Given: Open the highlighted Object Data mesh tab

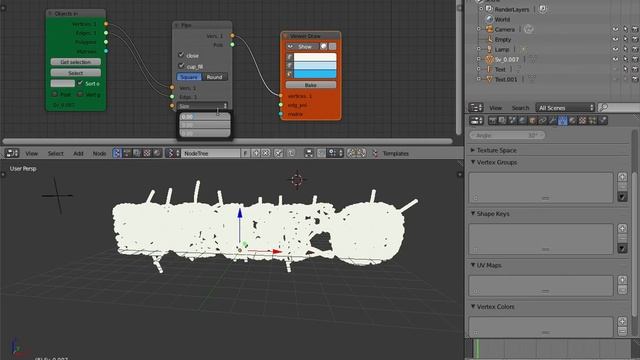Looking at the screenshot, I should [562, 120].
